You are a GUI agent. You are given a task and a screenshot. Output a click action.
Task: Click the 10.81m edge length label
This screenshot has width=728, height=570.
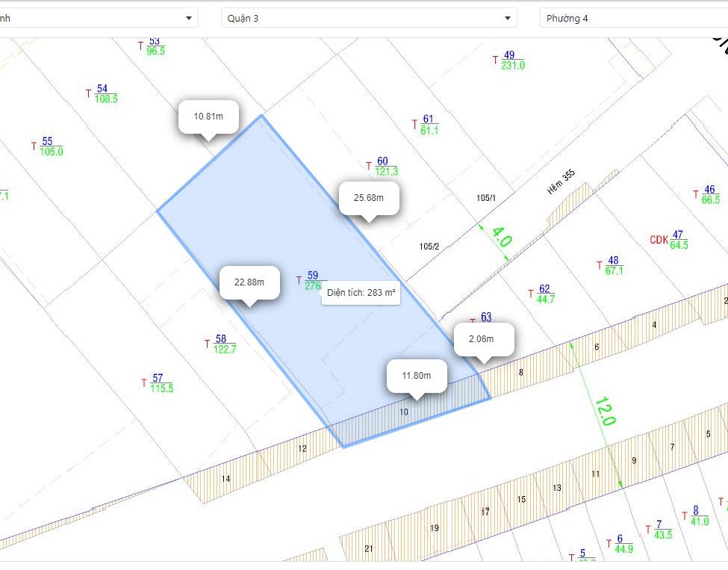208,117
